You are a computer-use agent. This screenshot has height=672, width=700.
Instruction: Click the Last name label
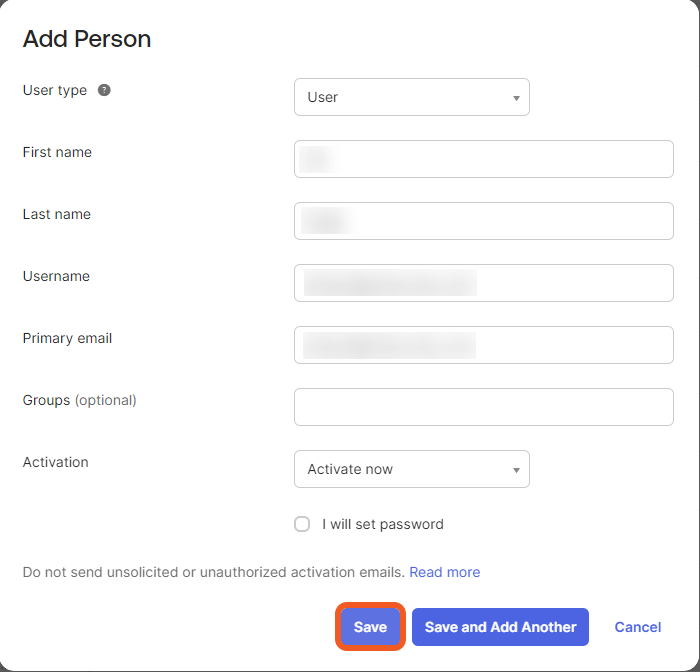[x=57, y=214]
